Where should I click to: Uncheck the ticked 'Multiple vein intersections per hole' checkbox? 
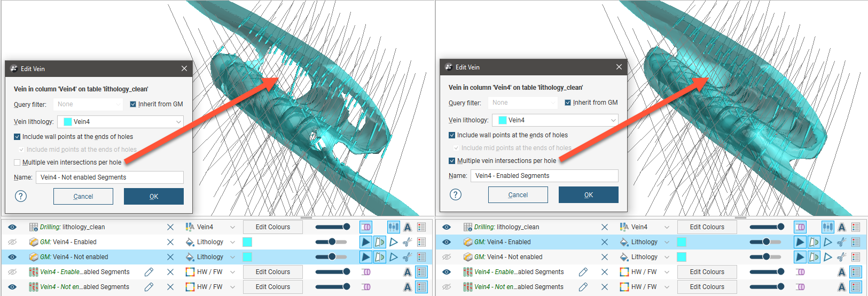coord(452,161)
